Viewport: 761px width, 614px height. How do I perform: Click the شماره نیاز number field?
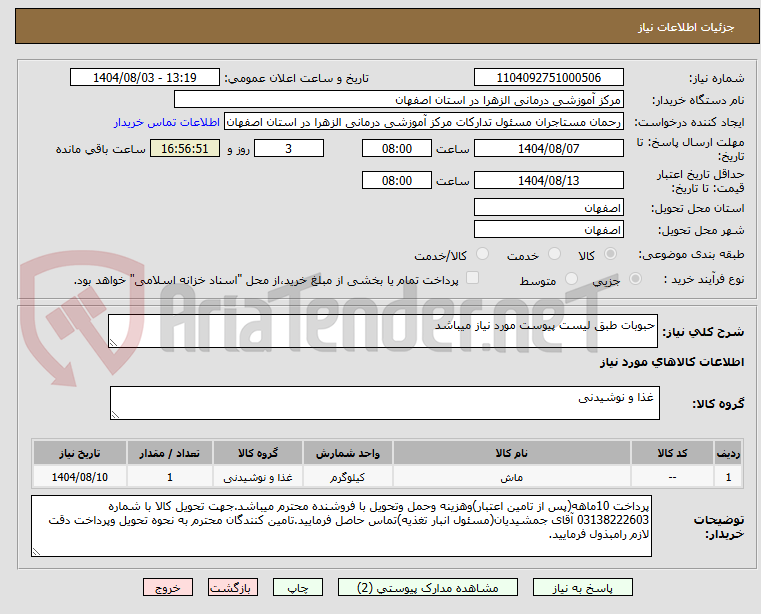click(548, 77)
